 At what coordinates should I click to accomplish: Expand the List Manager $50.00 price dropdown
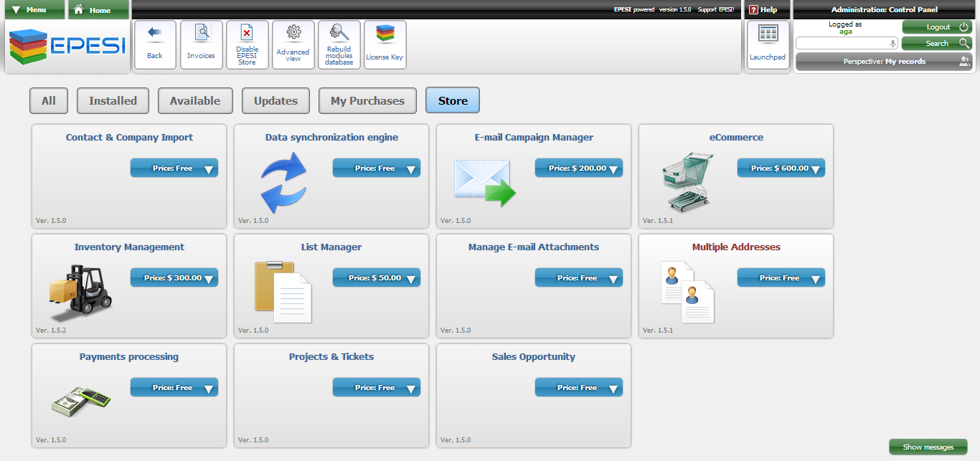(376, 278)
